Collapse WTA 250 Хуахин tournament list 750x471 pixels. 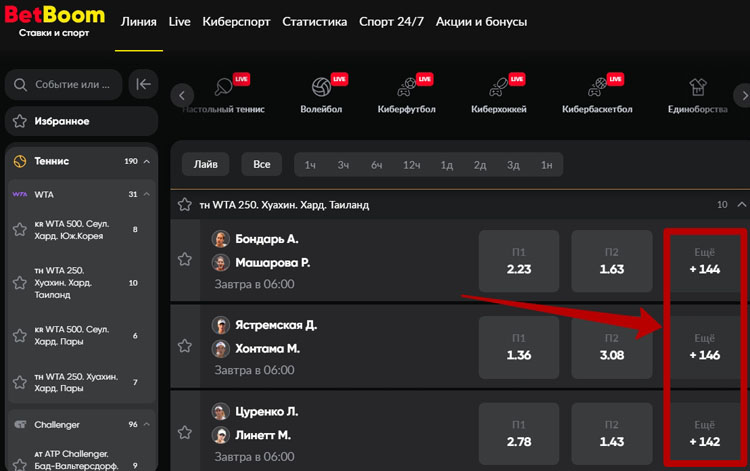[741, 205]
